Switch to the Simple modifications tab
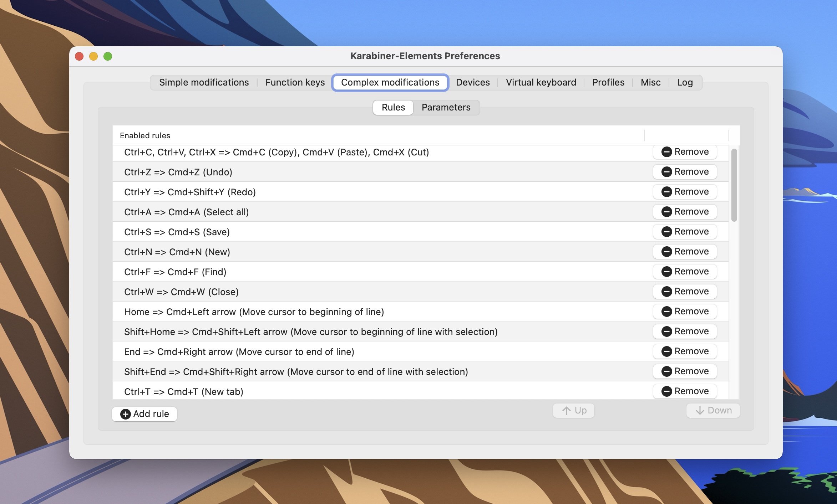The image size is (837, 504). click(x=204, y=82)
